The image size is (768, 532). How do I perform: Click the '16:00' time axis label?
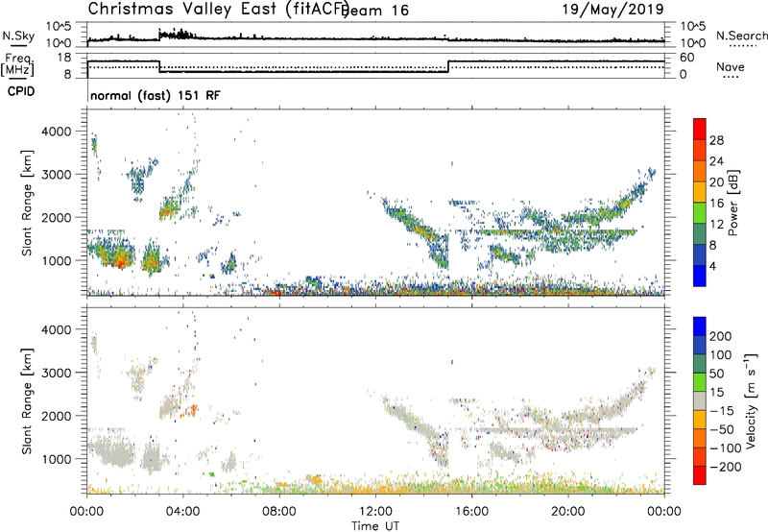pos(471,512)
